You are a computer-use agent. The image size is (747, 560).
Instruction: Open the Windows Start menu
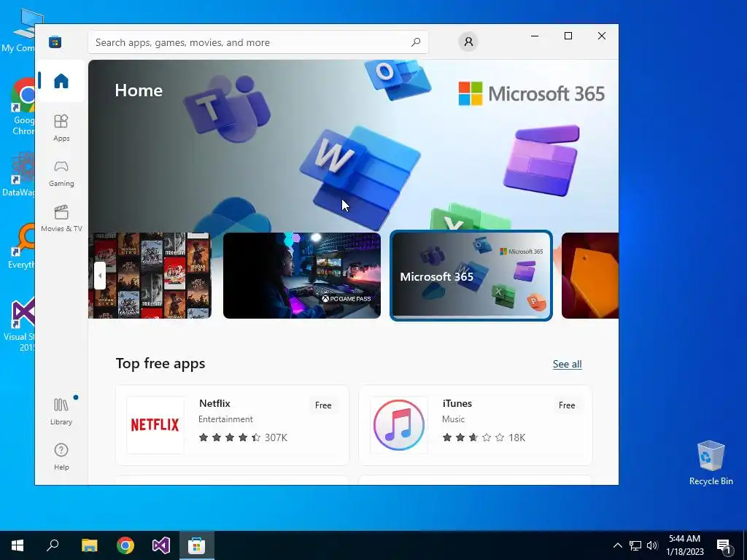coord(18,545)
